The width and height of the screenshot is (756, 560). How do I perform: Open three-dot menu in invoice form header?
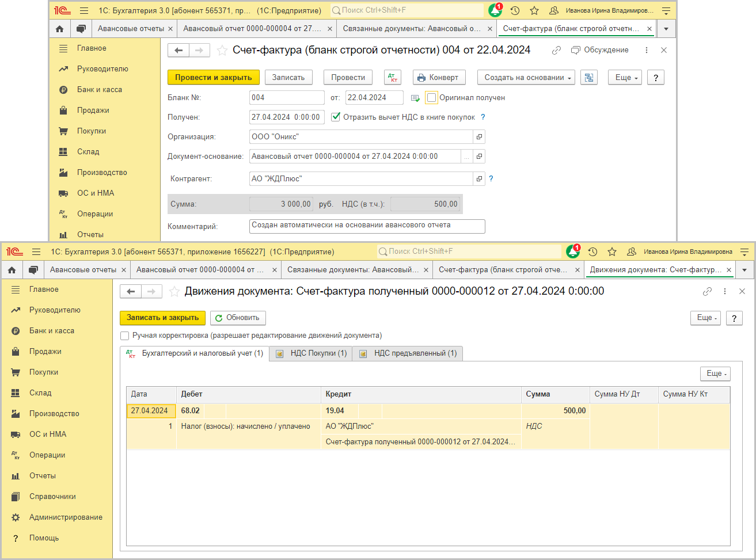647,50
